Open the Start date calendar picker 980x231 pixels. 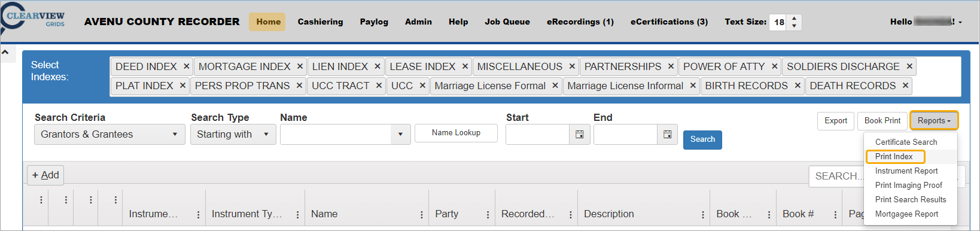[579, 135]
